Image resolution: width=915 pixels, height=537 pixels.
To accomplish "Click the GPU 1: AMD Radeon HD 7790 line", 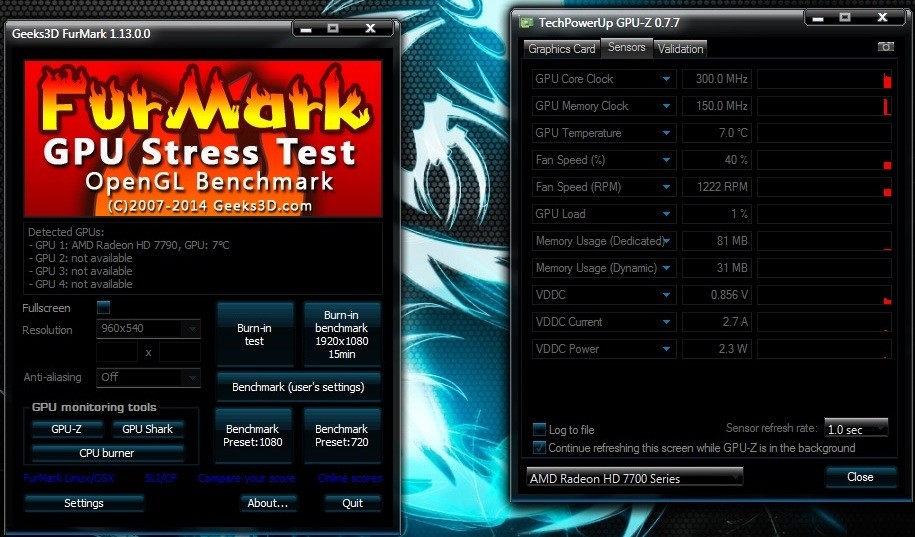I will [x=129, y=245].
